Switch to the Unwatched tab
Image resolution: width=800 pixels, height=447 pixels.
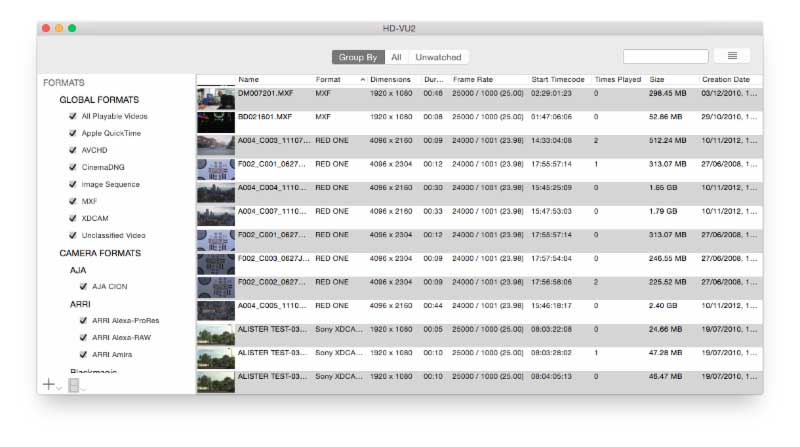439,57
